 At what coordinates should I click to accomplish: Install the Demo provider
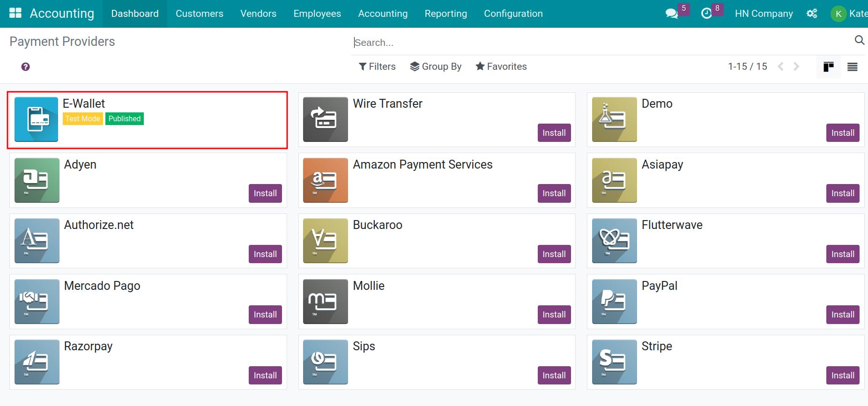[x=843, y=133]
